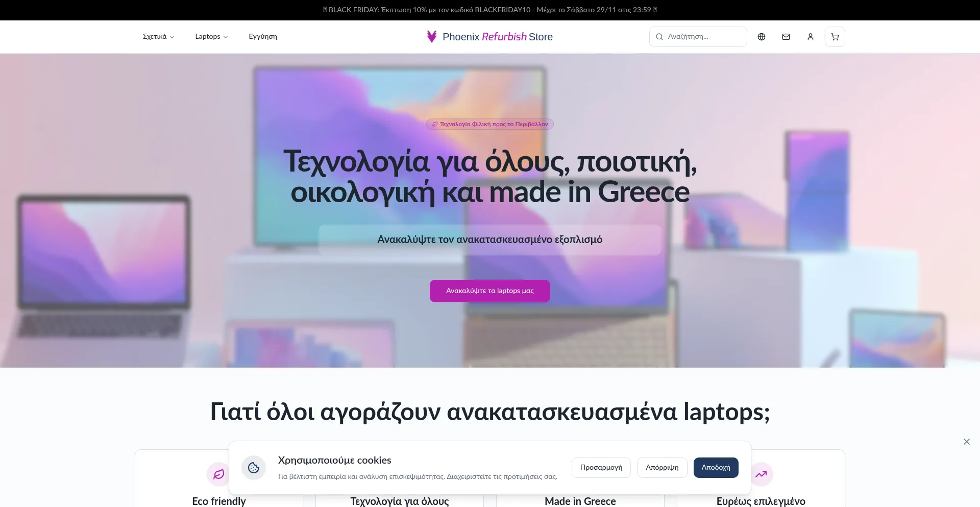Screen dimensions: 980x507
Task: Reject cookies with the Απόρριψη button
Action: point(662,468)
